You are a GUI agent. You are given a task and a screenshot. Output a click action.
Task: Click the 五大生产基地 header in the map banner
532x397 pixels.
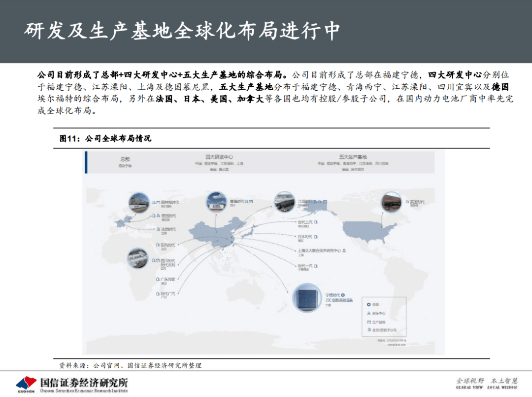click(x=353, y=157)
